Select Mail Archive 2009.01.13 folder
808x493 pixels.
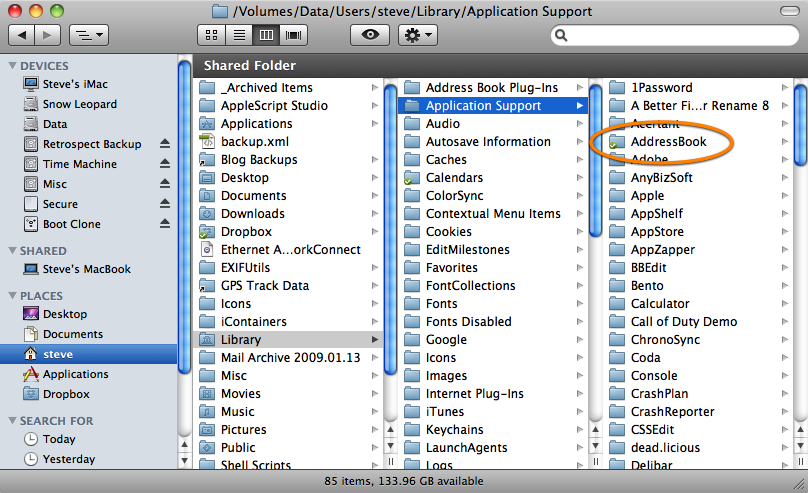289,358
